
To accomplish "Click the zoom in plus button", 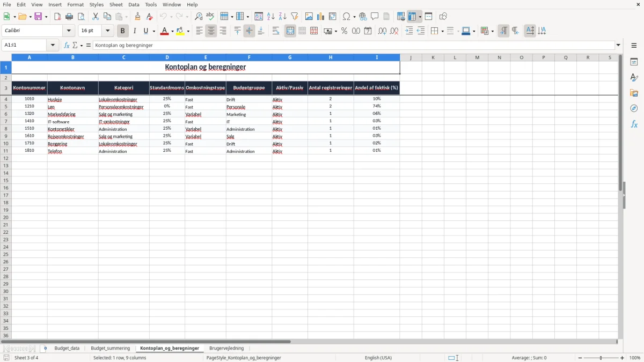I will pos(623,358).
